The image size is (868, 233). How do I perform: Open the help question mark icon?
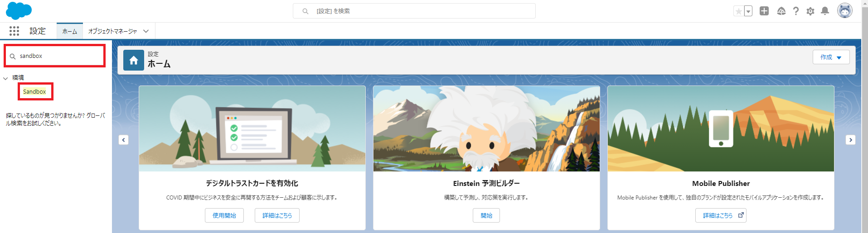point(796,11)
